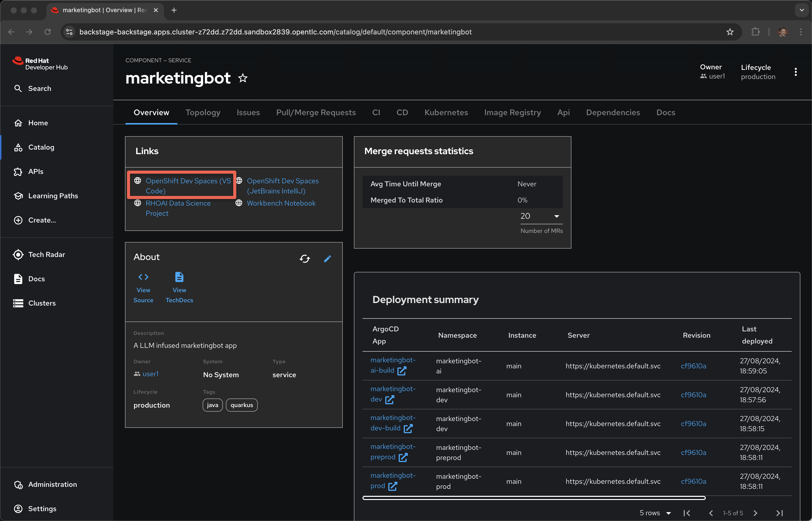Click the pencil edit icon in About

click(x=327, y=259)
